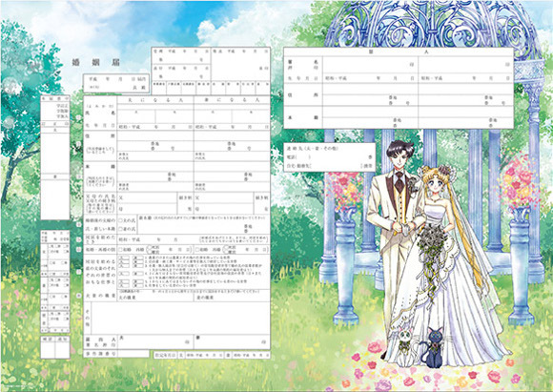Click the husband's 本籍 field
553x392 pixels.
(155, 173)
